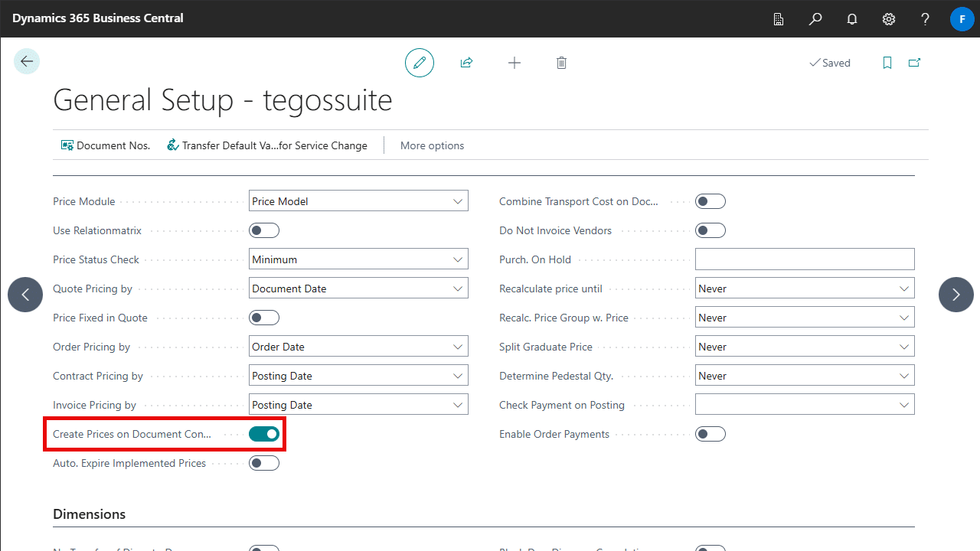Viewport: 980px width, 551px height.
Task: Click the trash delete icon
Action: tap(561, 63)
